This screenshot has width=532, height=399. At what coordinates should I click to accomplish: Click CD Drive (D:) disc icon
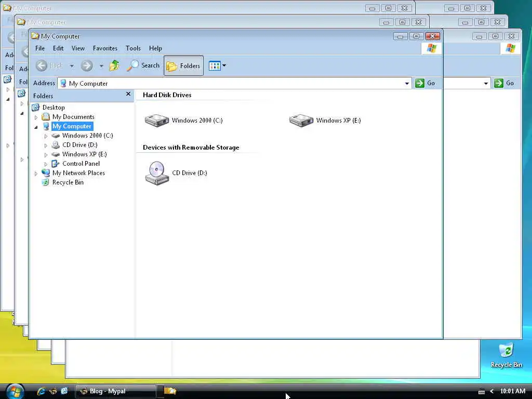pyautogui.click(x=157, y=173)
